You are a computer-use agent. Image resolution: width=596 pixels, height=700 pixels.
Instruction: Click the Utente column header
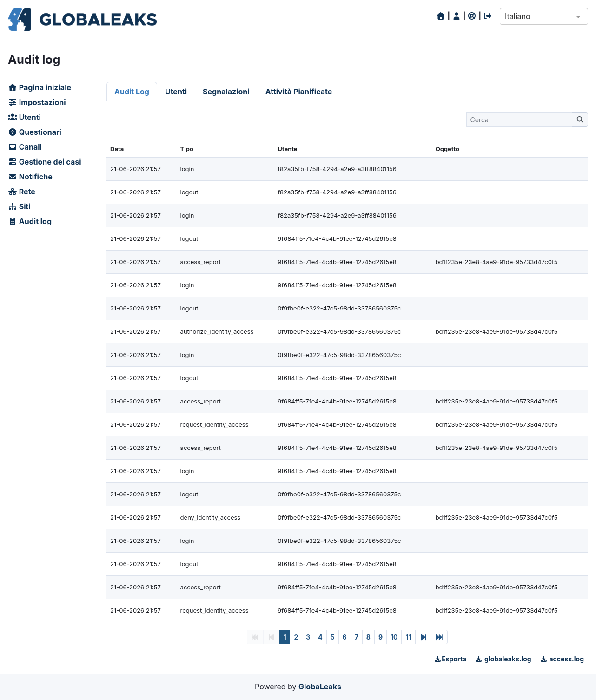coord(287,149)
